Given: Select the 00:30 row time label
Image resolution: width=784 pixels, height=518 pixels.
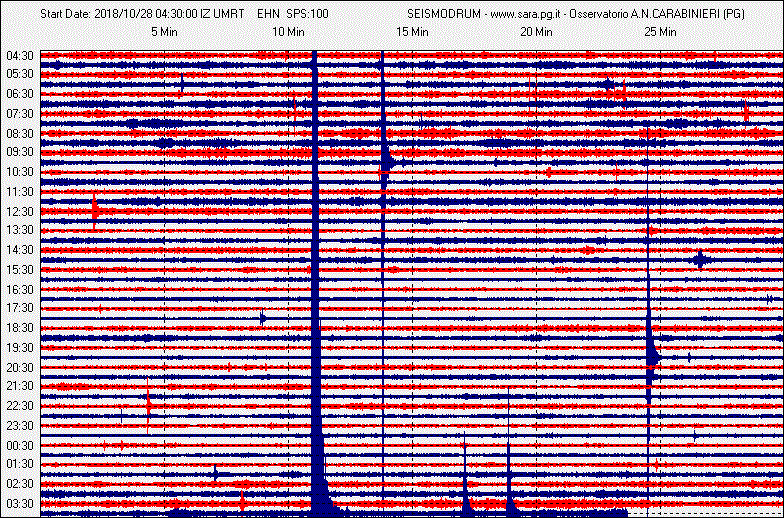Looking at the screenshot, I should coord(21,445).
